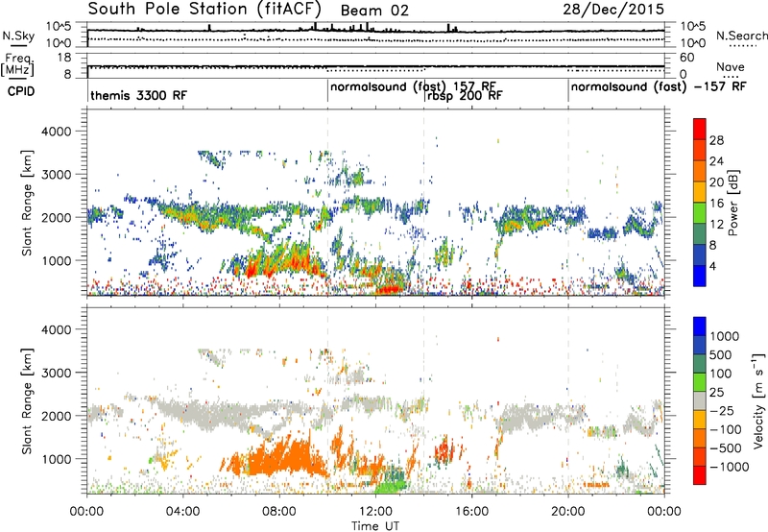Image resolution: width=768 pixels, height=532 pixels.
Task: Click the 'rbsp 200 RF' CPID text
Action: click(x=465, y=95)
